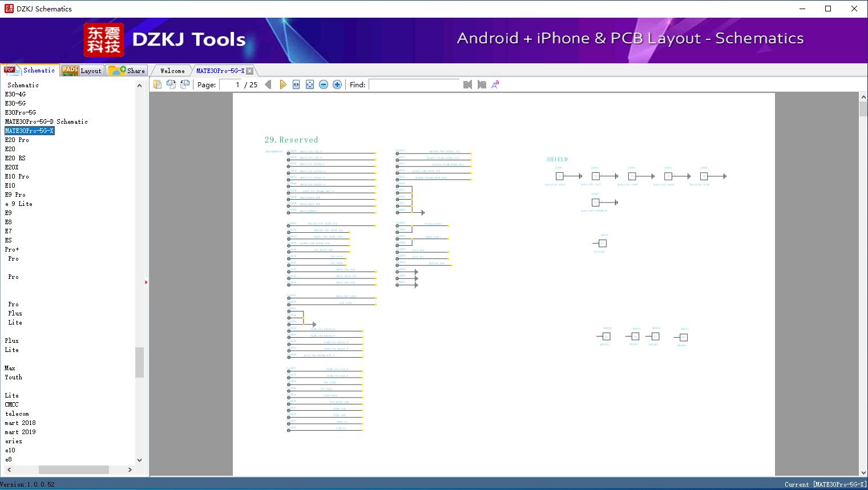
Task: Click the Version 1.0.0.52 status text
Action: click(x=27, y=484)
